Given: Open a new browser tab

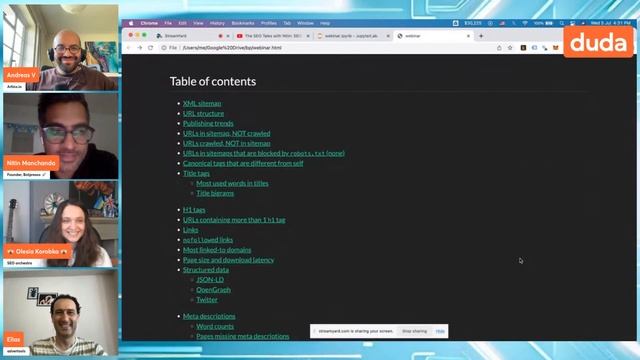Looking at the screenshot, I should click(x=481, y=36).
